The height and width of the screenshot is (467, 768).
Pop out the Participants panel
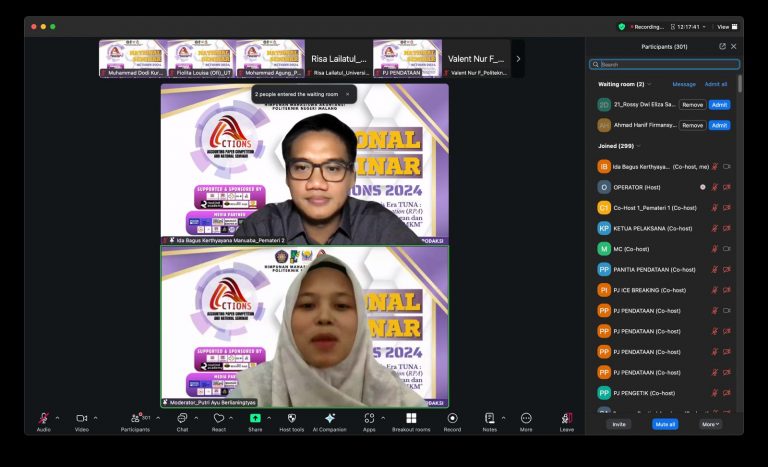[722, 46]
